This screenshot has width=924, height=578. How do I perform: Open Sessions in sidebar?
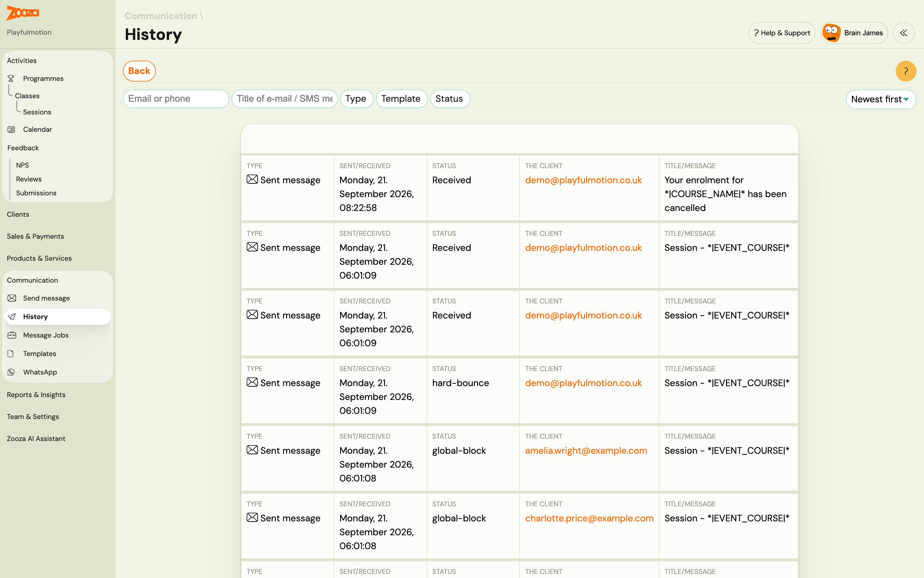click(x=37, y=112)
